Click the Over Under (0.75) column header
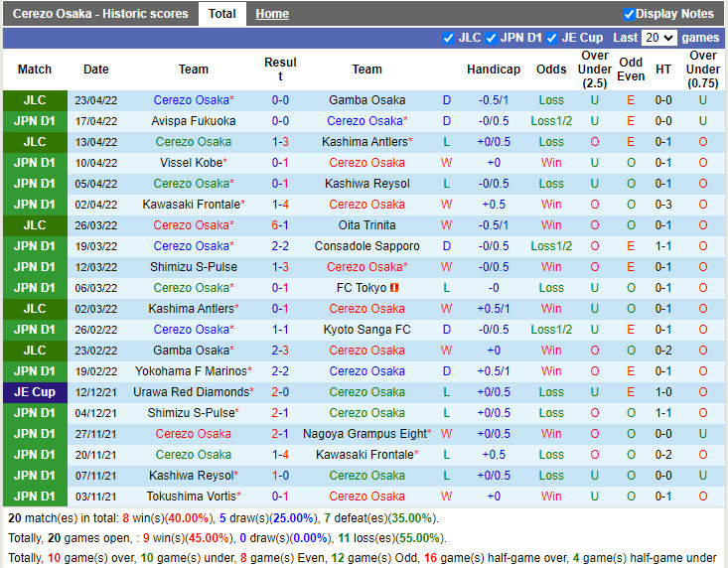 point(702,70)
